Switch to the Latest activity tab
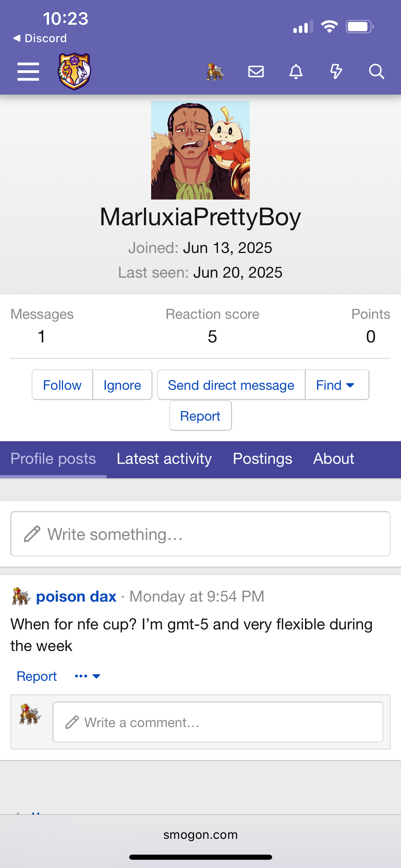The width and height of the screenshot is (401, 868). (x=164, y=459)
